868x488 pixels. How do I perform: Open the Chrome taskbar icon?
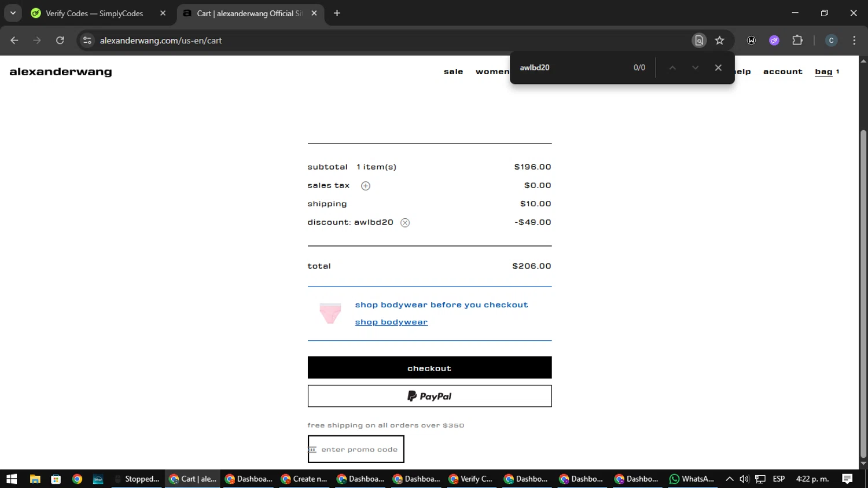[x=77, y=479]
